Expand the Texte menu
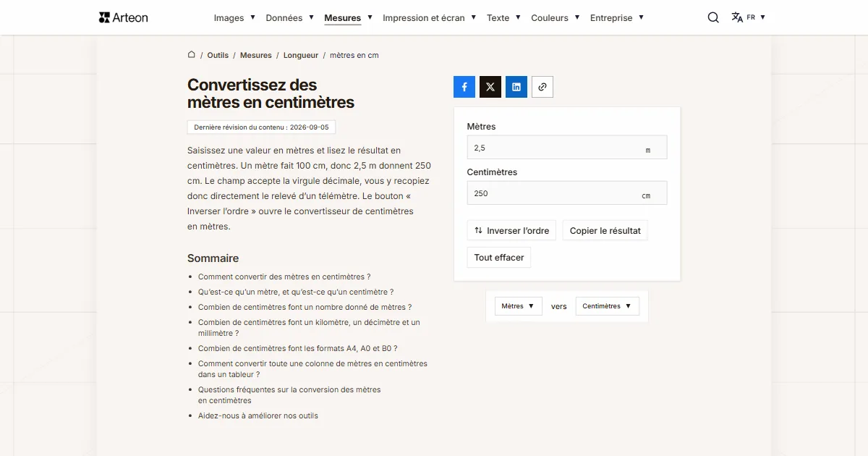Image resolution: width=868 pixels, height=456 pixels. tap(503, 17)
